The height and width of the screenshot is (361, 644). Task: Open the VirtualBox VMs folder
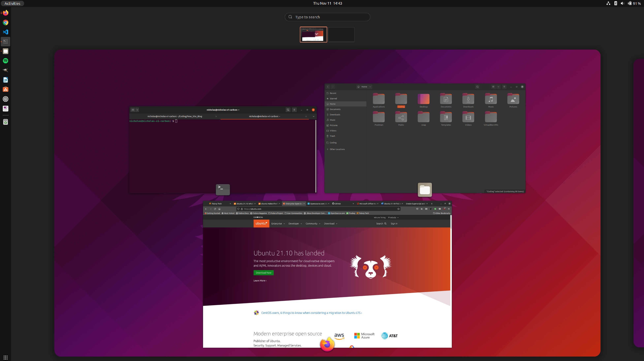pos(491,119)
